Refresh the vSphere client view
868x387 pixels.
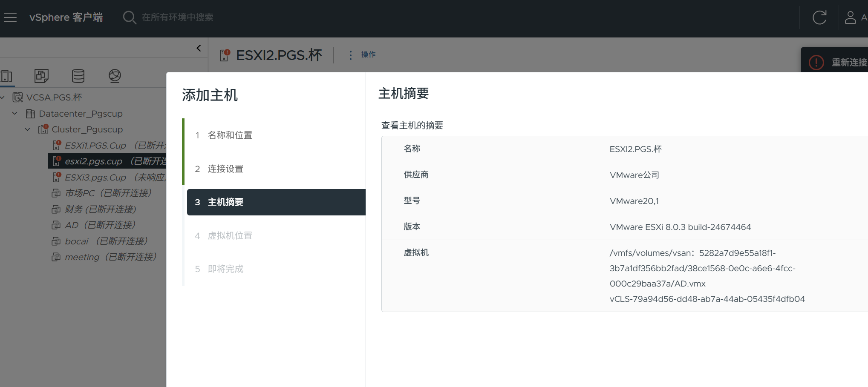coord(819,17)
